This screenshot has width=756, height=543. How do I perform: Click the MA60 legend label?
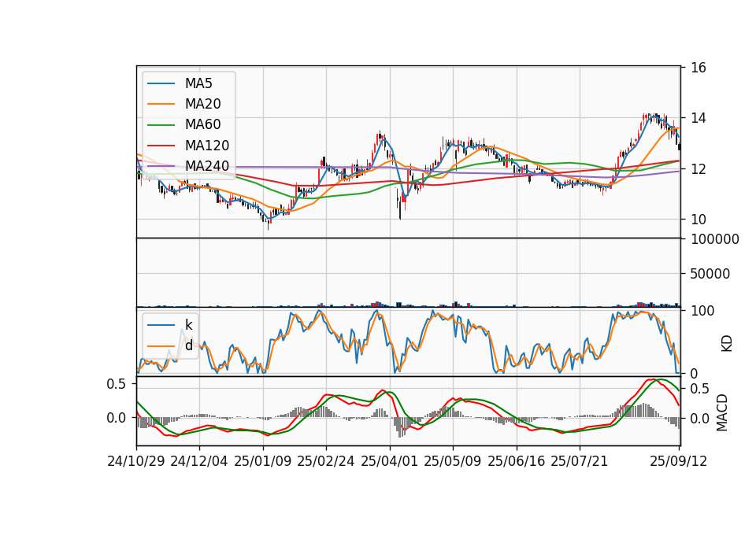202,125
